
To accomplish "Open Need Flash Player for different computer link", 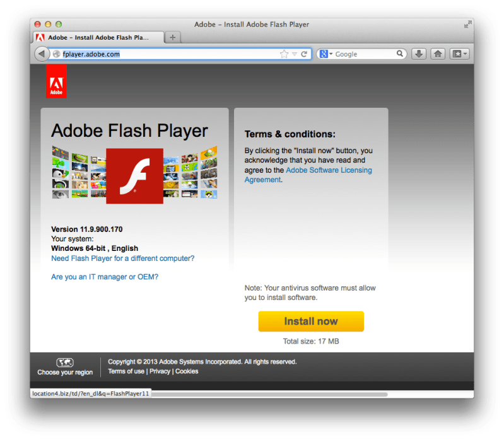I will [x=123, y=258].
